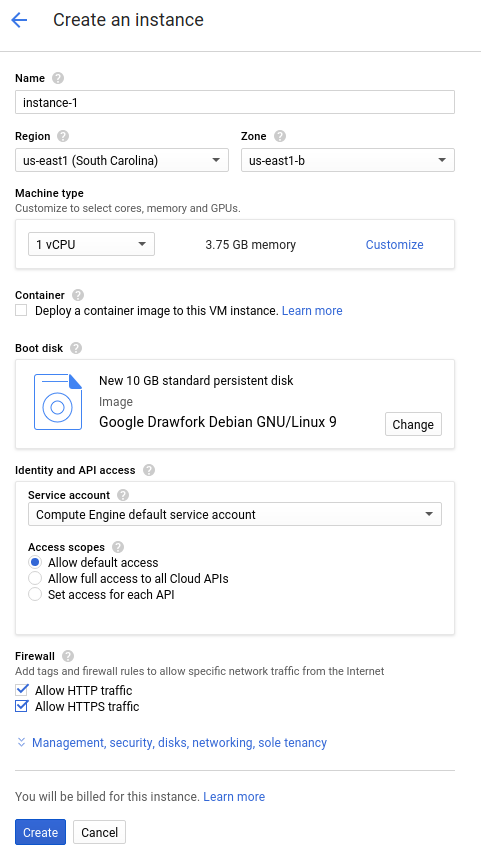Open help icon beside Boot disk

[x=76, y=348]
